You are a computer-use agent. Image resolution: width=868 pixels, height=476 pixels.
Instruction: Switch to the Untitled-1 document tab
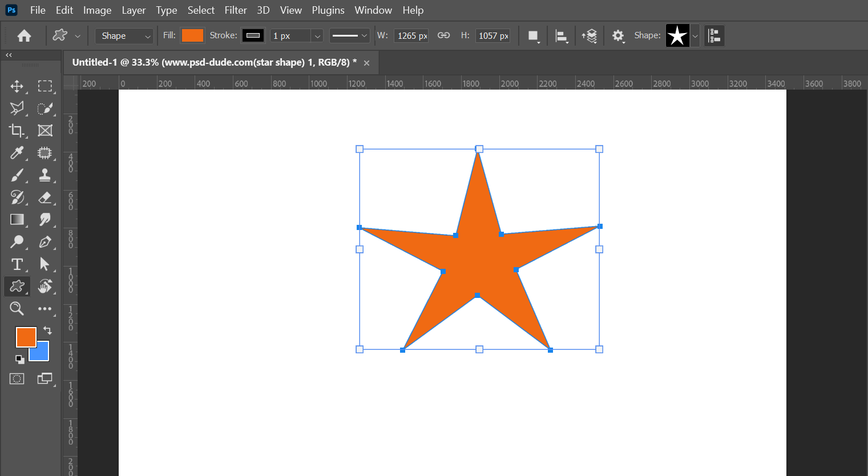(214, 62)
